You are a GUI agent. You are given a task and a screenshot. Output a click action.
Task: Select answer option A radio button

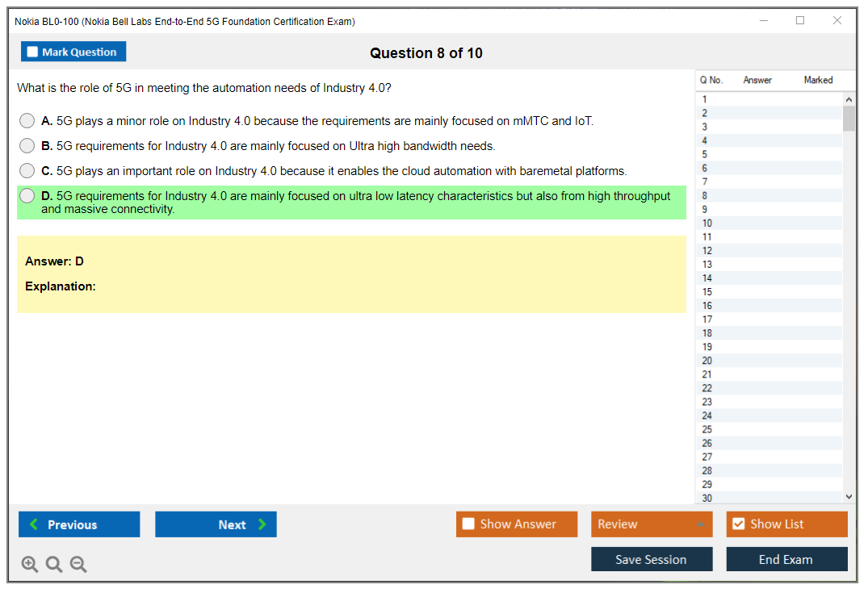pos(27,121)
